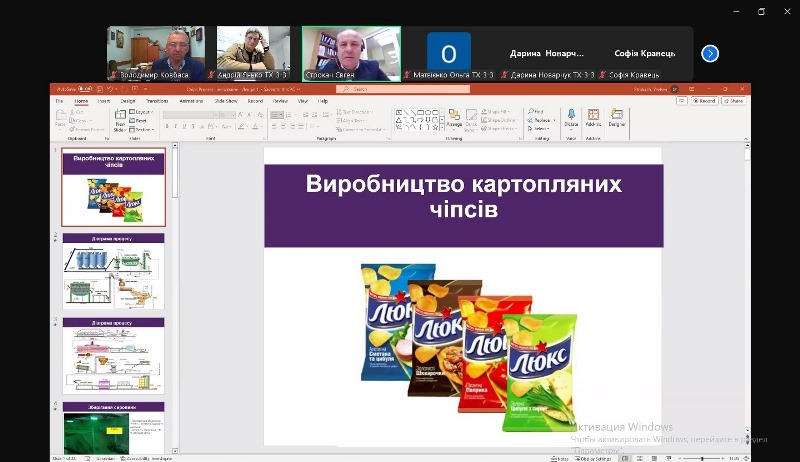This screenshot has height=462, width=800.
Task: Click the Cut command in Clipboard group
Action: coord(76,112)
